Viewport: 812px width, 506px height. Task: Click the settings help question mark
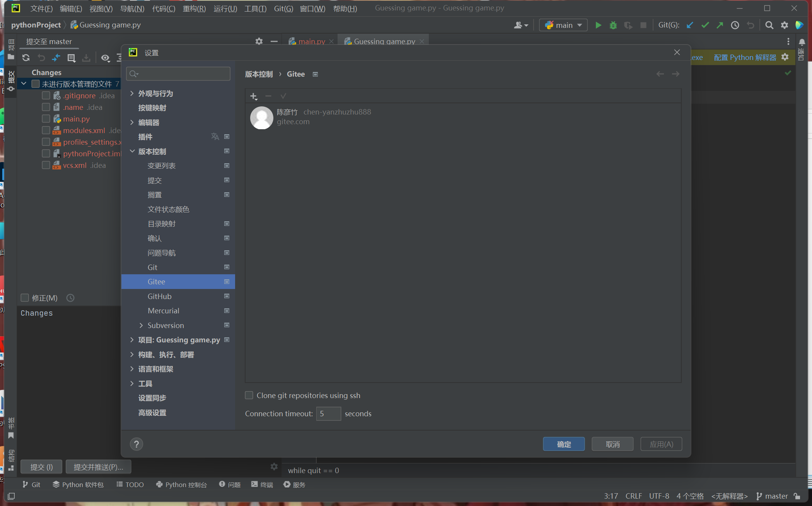136,444
